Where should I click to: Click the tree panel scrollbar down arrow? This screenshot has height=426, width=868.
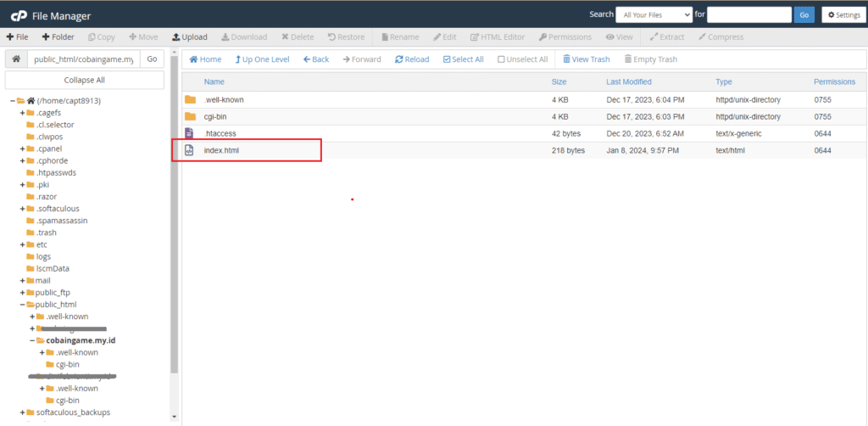(x=175, y=417)
